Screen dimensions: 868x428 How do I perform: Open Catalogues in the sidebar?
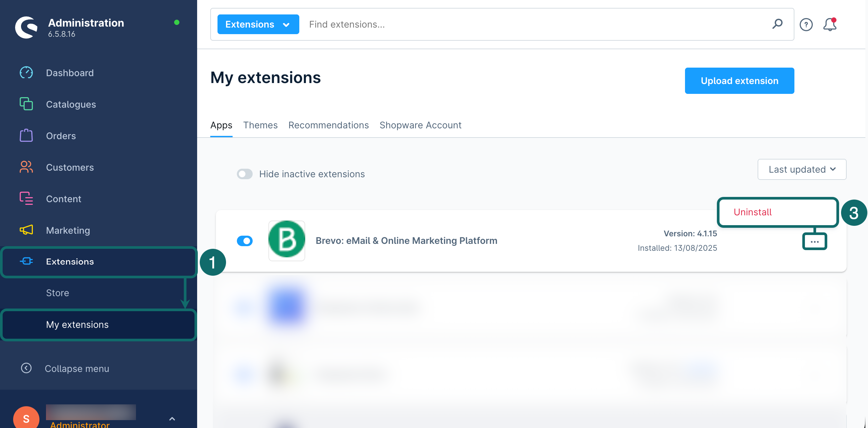(71, 104)
